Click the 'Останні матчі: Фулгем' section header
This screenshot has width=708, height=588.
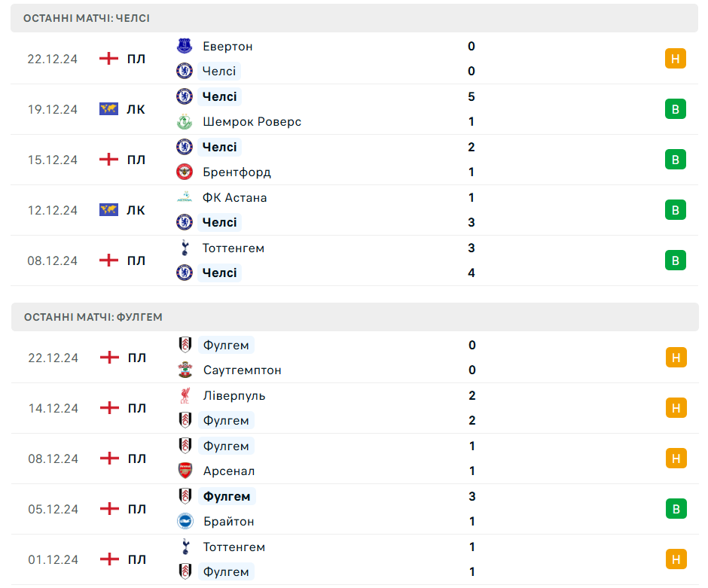[x=354, y=317]
